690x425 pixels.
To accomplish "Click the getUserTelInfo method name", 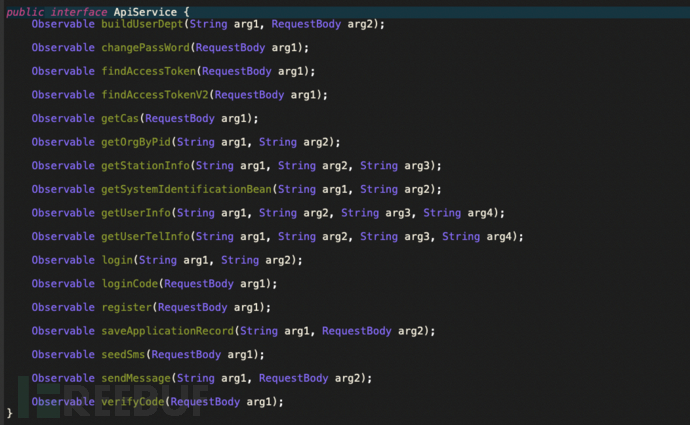I will (146, 236).
